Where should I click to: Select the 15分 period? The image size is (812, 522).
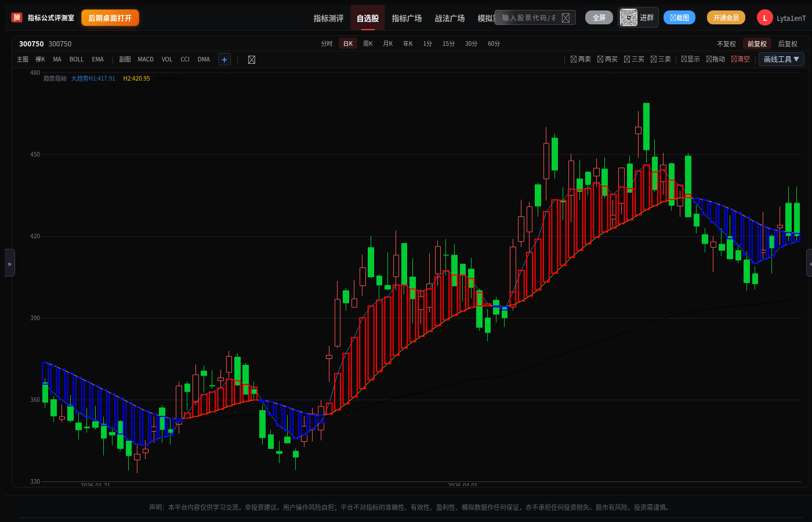pyautogui.click(x=448, y=44)
